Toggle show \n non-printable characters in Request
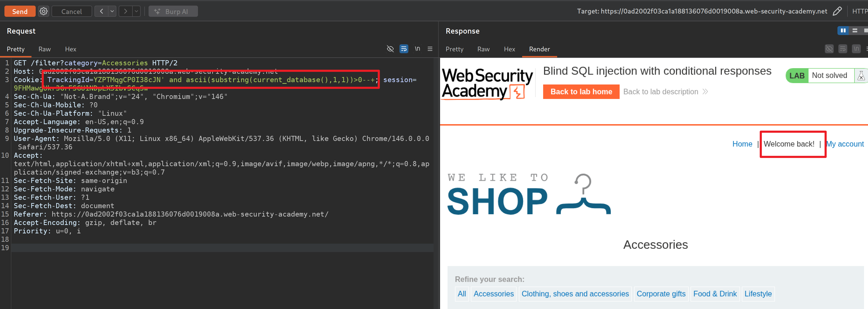Viewport: 868px width, 309px height. click(x=417, y=49)
